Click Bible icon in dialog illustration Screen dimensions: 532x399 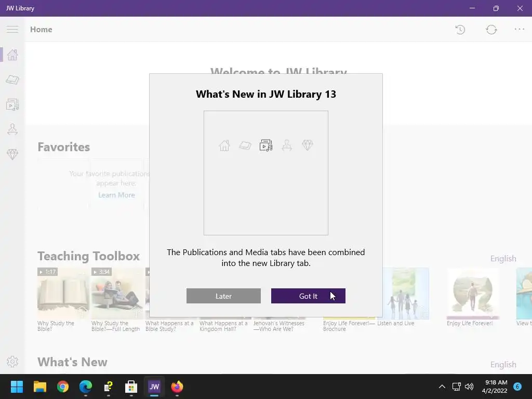click(x=245, y=145)
